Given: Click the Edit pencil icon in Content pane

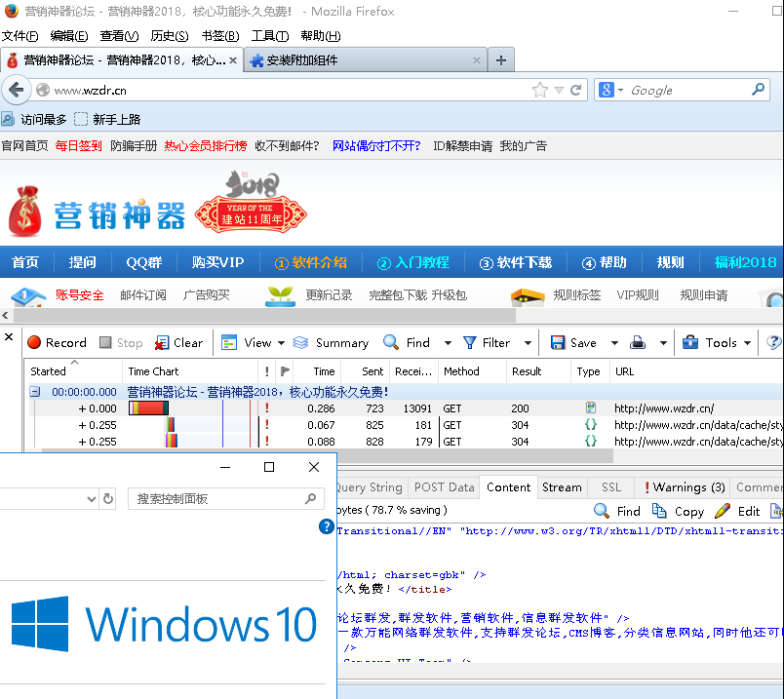Looking at the screenshot, I should coord(723,511).
